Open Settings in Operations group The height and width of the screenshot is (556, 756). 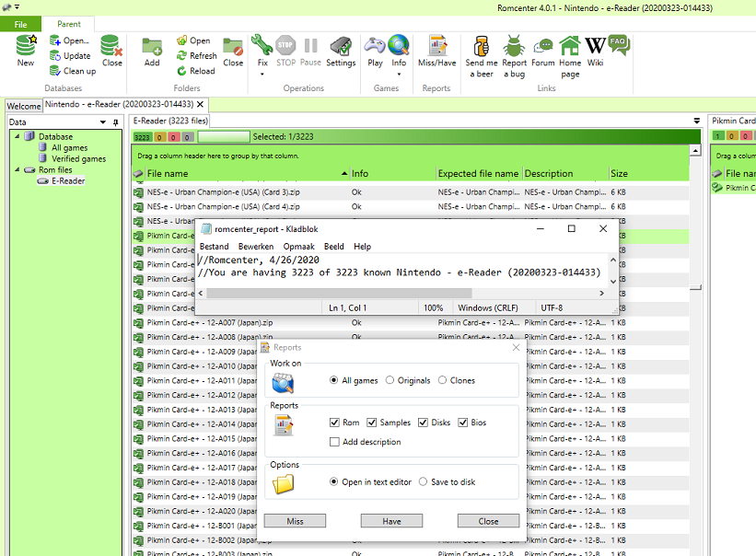coord(341,51)
